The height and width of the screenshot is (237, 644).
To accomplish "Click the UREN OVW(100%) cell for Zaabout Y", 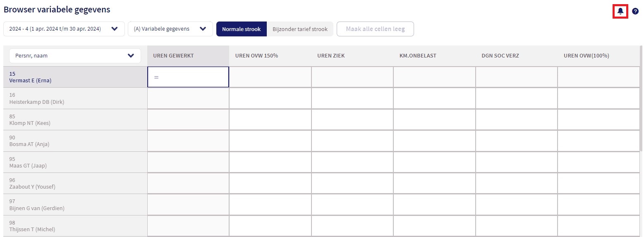I will coord(599,184).
